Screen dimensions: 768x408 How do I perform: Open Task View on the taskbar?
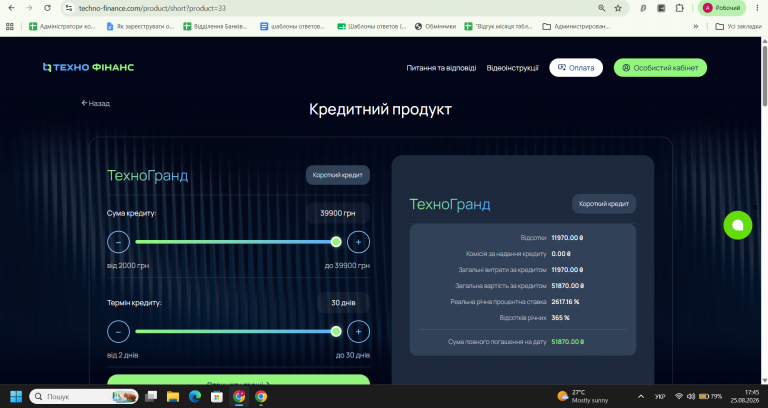point(151,396)
